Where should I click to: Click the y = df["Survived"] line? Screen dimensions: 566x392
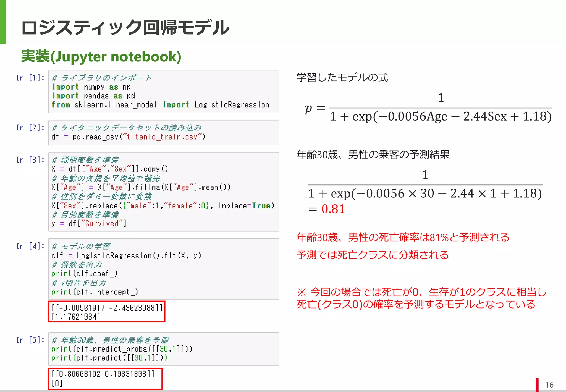pos(89,223)
